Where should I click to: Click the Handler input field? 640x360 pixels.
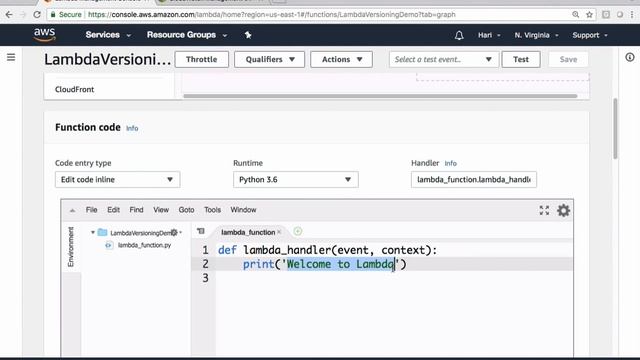click(474, 180)
